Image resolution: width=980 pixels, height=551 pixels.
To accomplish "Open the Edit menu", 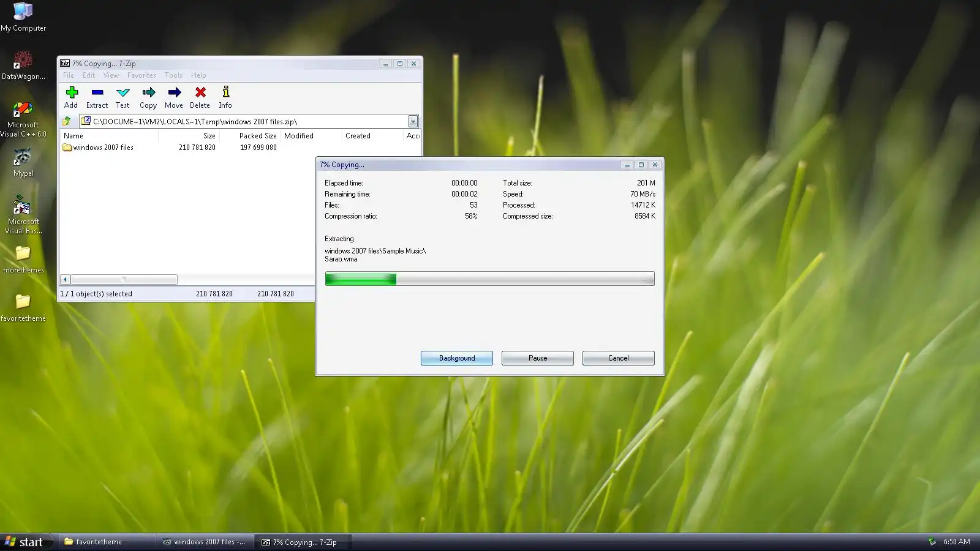I will (x=89, y=75).
